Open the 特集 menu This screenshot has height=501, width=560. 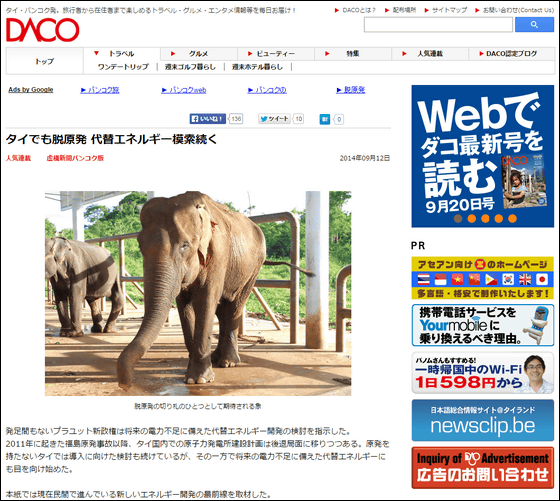(x=353, y=54)
